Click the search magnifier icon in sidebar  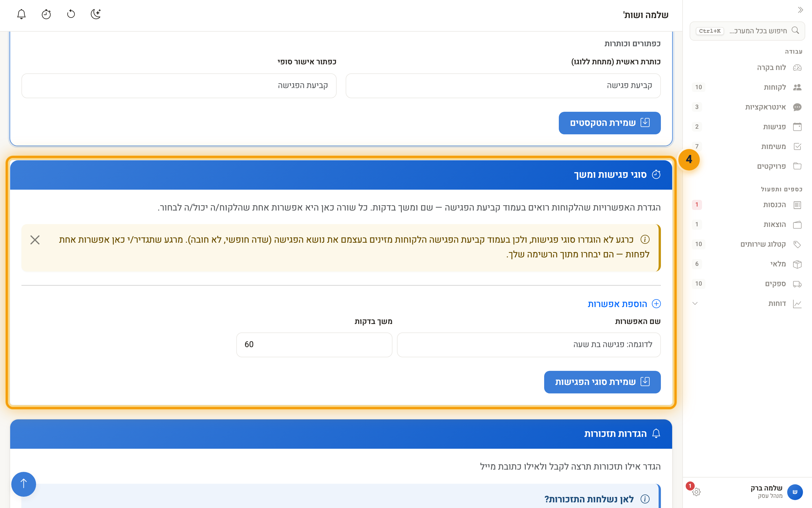(795, 30)
